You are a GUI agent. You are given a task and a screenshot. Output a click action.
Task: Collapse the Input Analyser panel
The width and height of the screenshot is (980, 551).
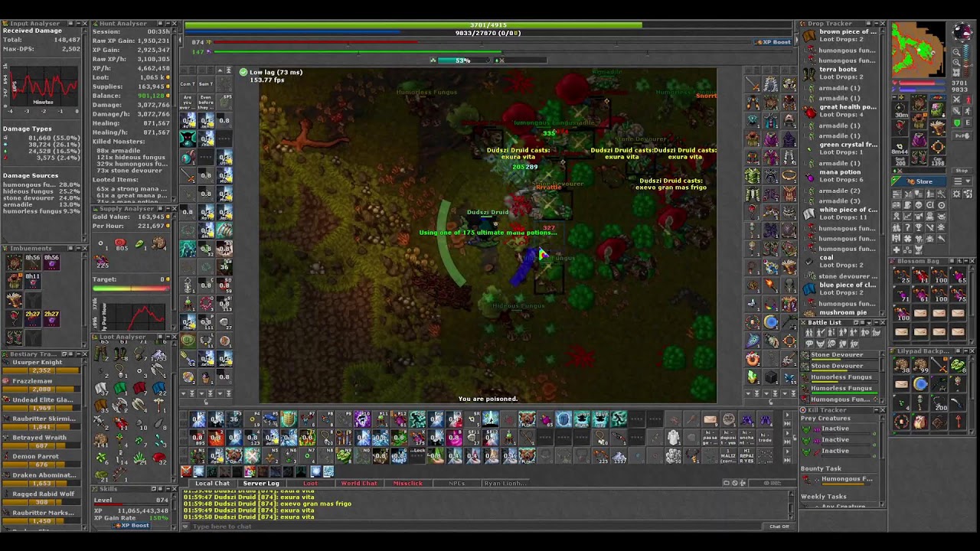coord(78,23)
